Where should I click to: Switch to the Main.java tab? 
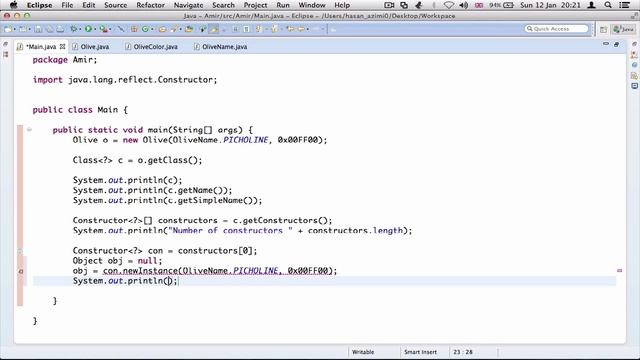pos(40,47)
